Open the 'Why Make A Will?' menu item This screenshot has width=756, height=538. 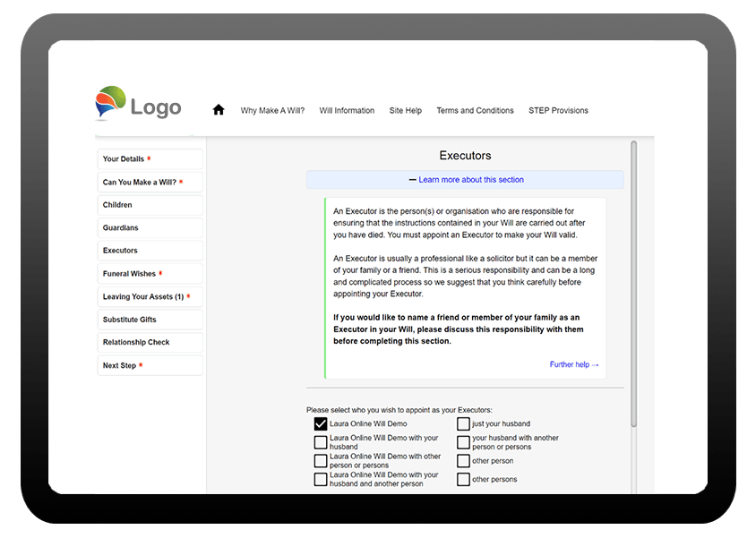(x=272, y=111)
